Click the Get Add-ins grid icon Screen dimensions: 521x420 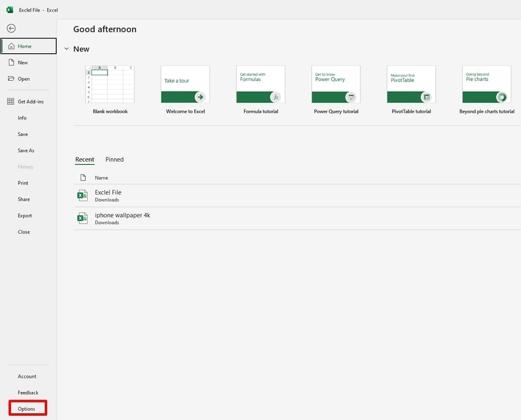click(10, 101)
